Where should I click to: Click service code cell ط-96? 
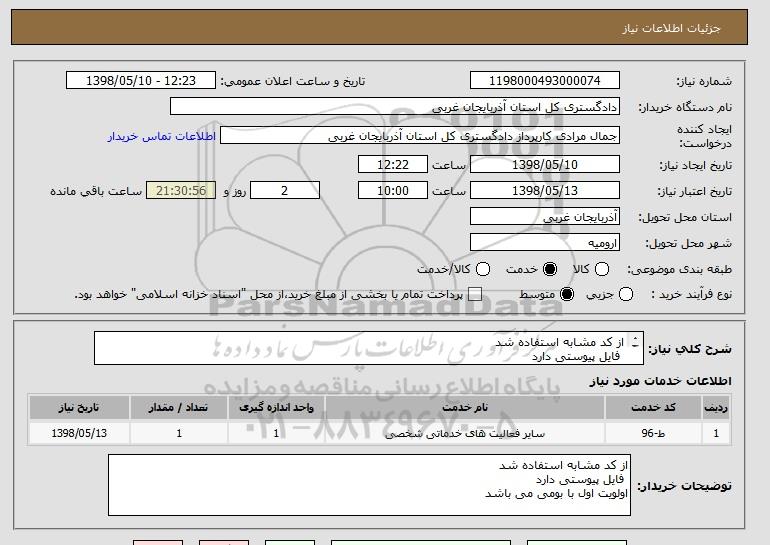point(653,433)
